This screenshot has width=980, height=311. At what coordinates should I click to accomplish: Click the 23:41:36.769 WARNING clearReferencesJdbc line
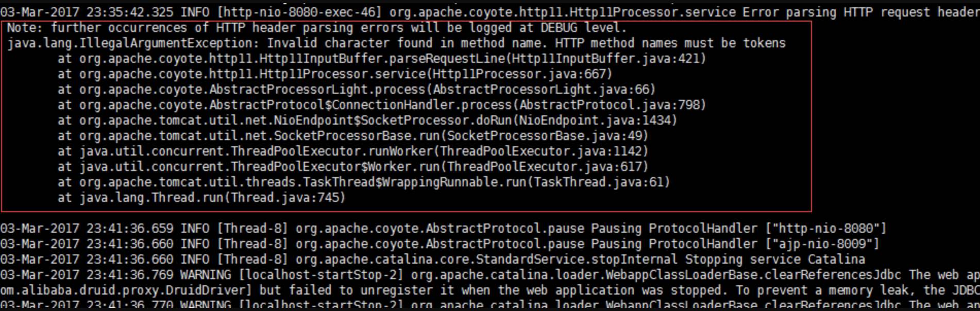[489, 275]
